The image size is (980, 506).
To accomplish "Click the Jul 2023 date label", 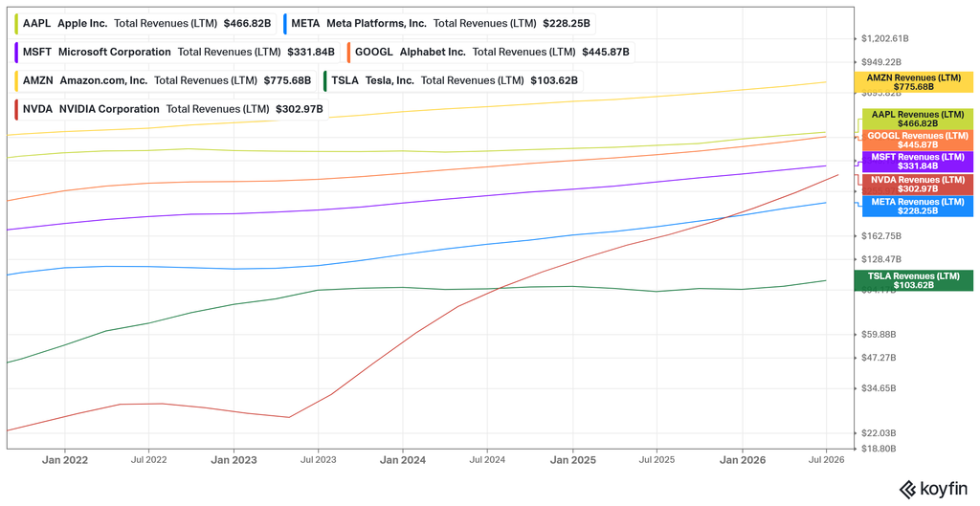I will tap(318, 460).
